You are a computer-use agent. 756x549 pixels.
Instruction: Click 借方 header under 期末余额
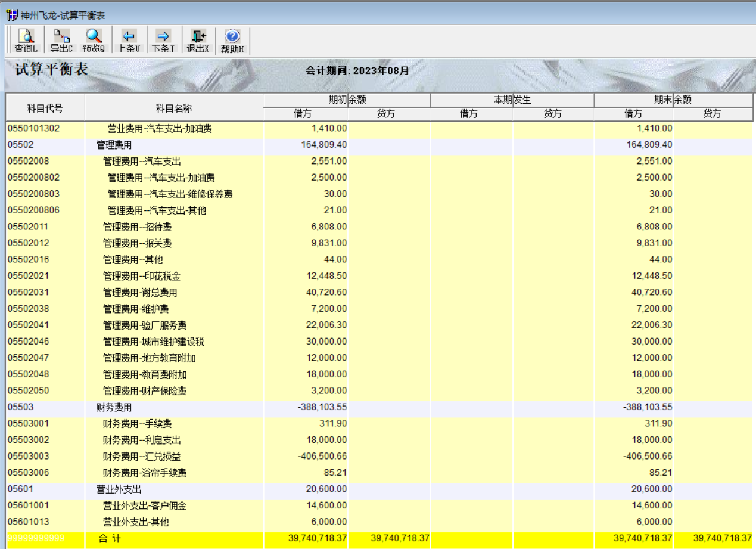(x=633, y=114)
